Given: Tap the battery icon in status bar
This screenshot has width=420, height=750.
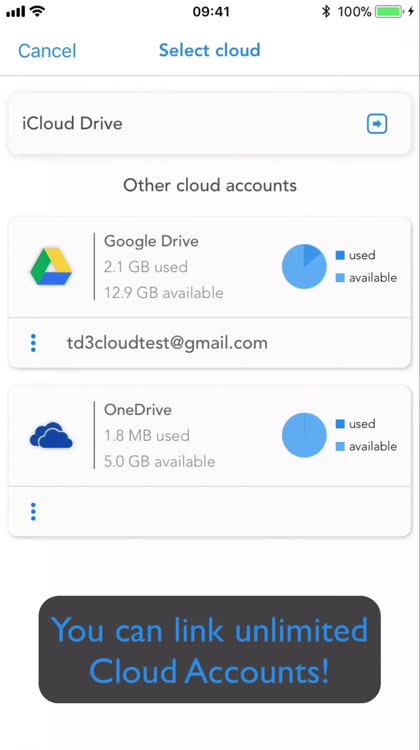Looking at the screenshot, I should tap(390, 11).
